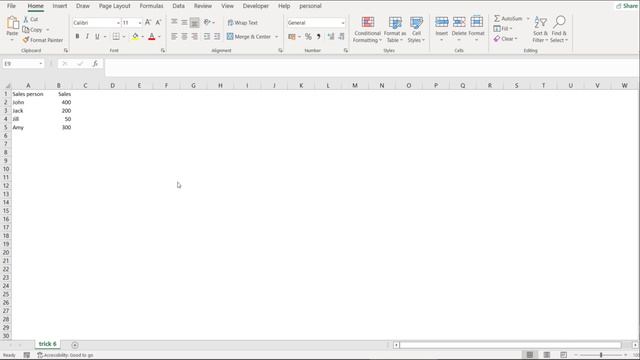Click Increase Decimal icon
This screenshot has width=640, height=360.
pos(331,37)
